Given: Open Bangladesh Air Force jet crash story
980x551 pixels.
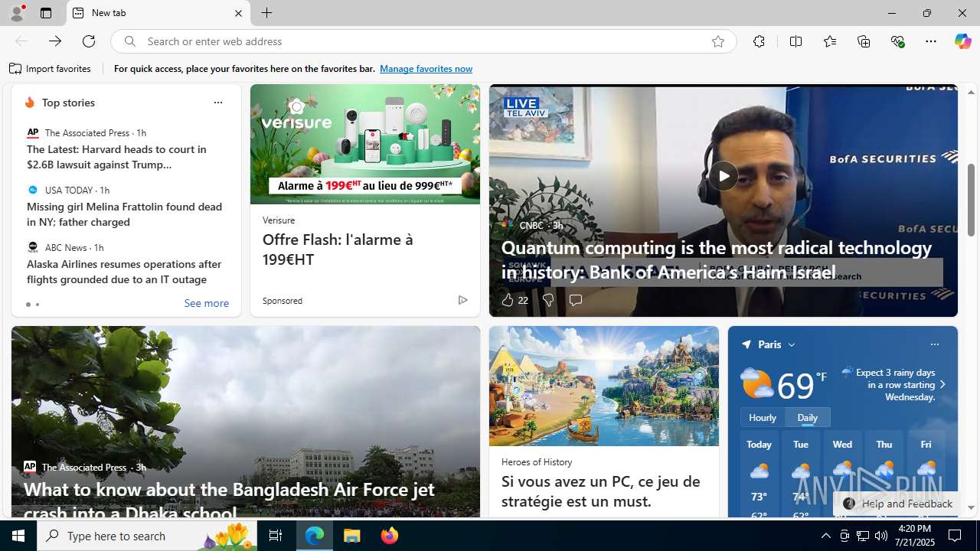Looking at the screenshot, I should point(229,500).
